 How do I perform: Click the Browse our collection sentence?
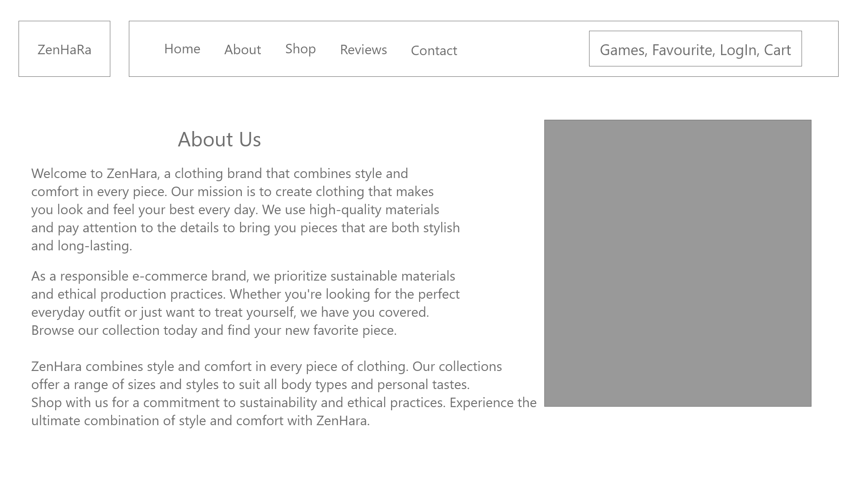[x=214, y=330]
